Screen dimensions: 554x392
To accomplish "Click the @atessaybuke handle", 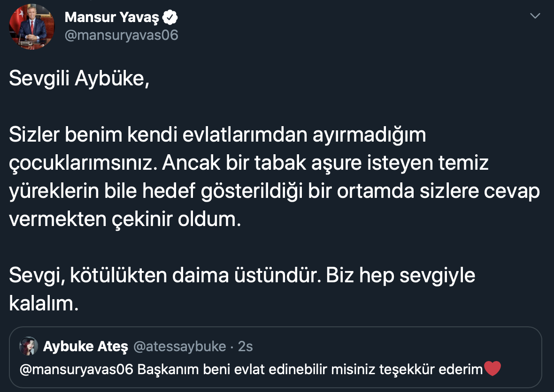I will 180,347.
